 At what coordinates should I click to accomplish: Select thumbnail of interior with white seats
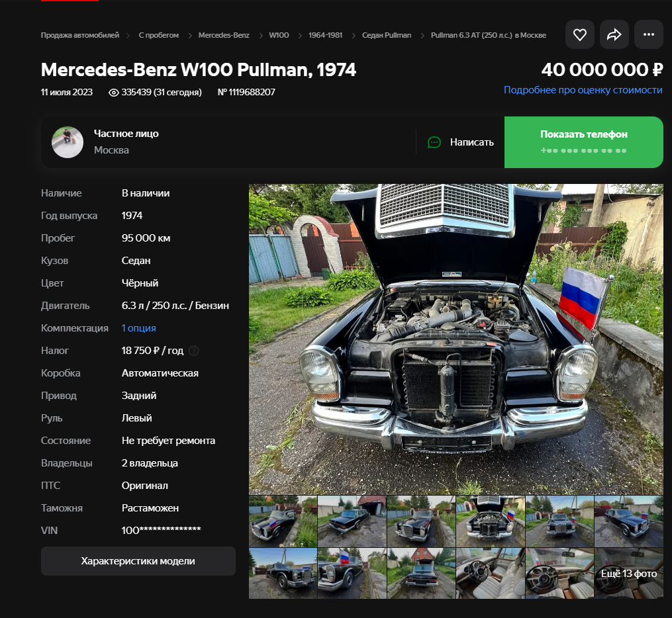coord(491,573)
